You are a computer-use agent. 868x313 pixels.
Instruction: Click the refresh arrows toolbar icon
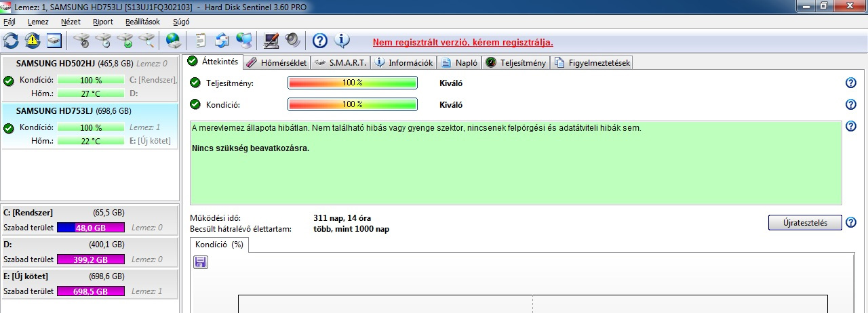(x=11, y=41)
